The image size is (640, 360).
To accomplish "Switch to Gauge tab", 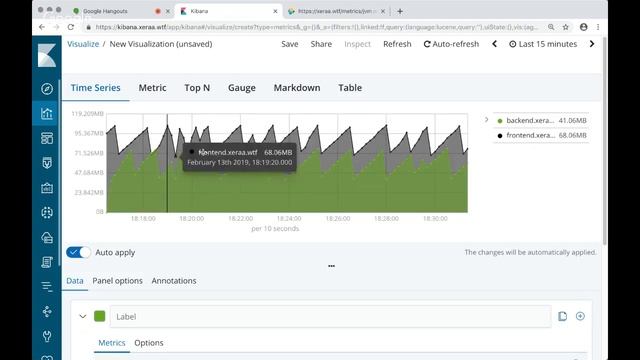I will (242, 88).
